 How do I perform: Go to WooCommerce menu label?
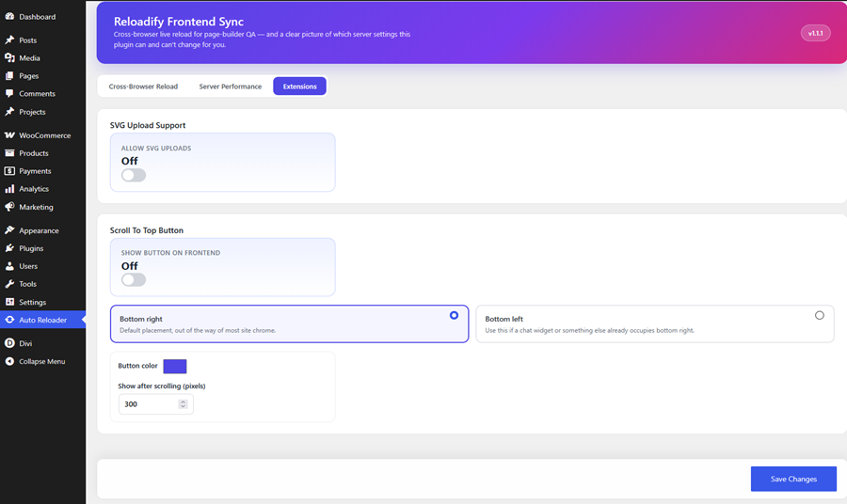(45, 135)
